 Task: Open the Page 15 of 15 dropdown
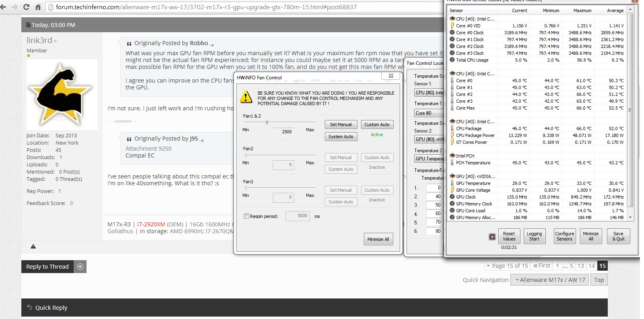(507, 266)
